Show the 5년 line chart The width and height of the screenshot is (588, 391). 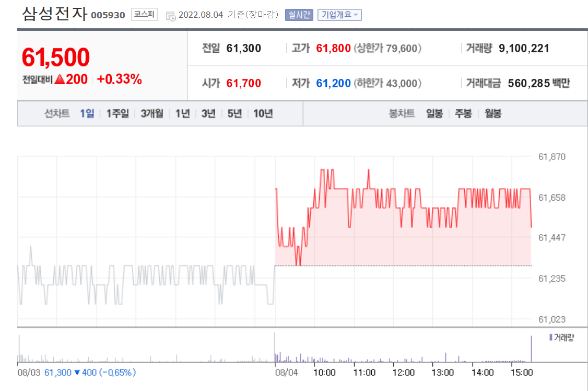(234, 113)
